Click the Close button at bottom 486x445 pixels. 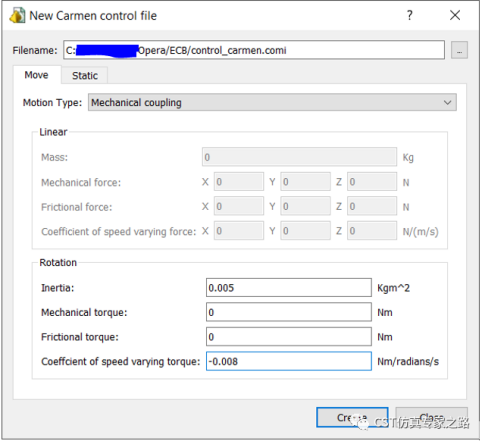(x=432, y=417)
